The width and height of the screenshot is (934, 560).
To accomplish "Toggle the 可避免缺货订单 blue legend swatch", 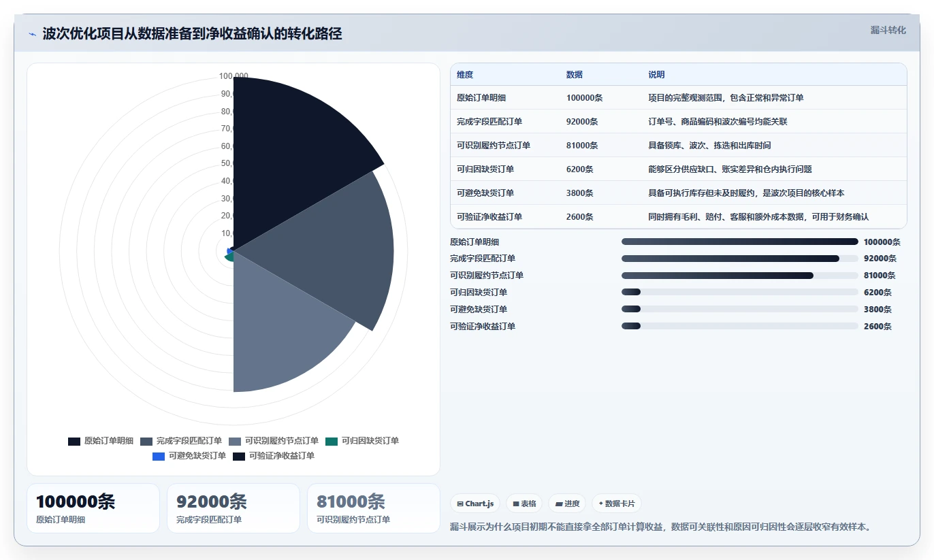I will (x=159, y=457).
